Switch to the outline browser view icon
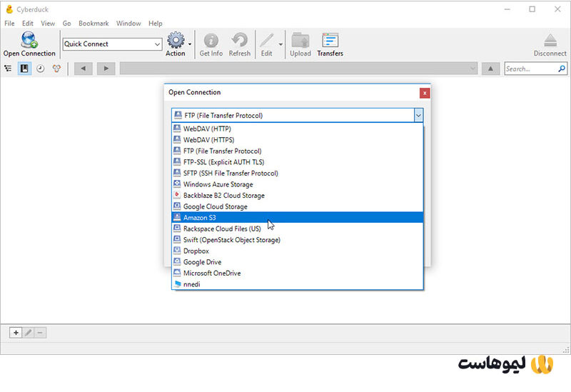This screenshot has height=392, width=571. pos(8,69)
